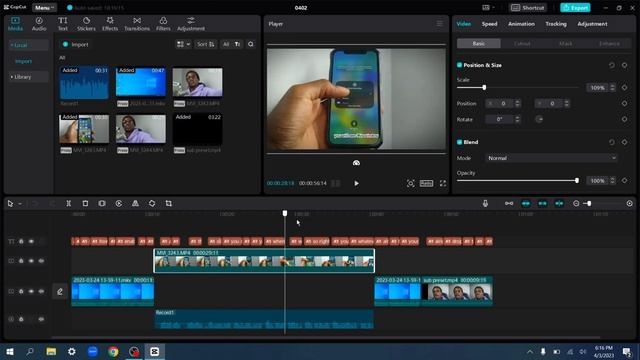Lock the MVI_3243.MP4 overlay track
This screenshot has width=640, height=360.
(x=21, y=261)
